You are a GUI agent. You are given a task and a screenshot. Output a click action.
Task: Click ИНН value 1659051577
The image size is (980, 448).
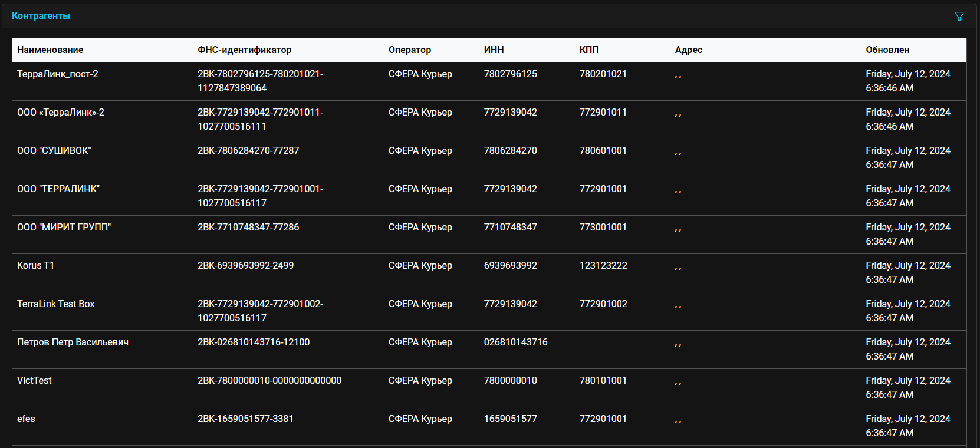click(511, 419)
